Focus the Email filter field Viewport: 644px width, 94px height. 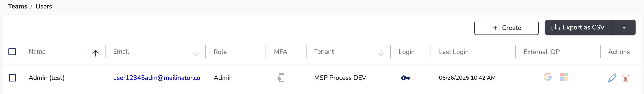point(152,52)
